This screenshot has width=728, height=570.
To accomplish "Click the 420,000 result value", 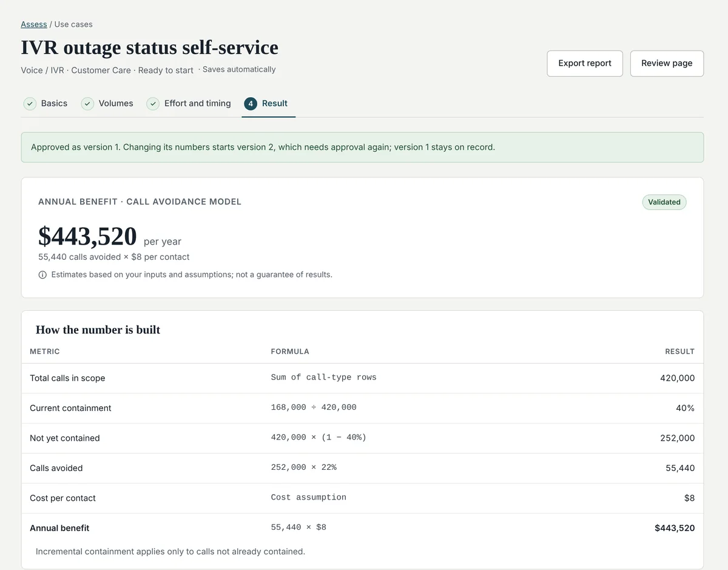I will (677, 378).
